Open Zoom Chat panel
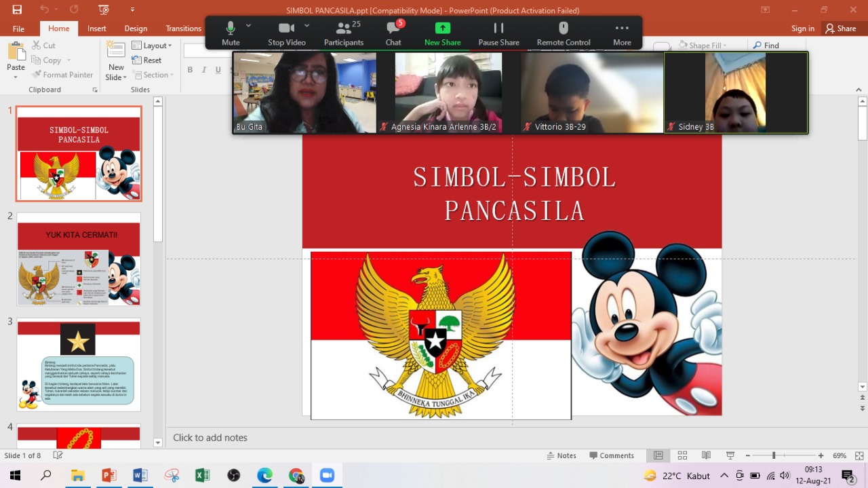Image resolution: width=868 pixels, height=488 pixels. pyautogui.click(x=393, y=33)
